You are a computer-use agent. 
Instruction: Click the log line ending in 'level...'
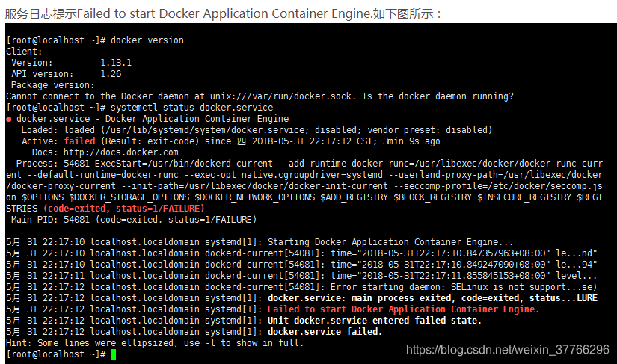point(302,276)
